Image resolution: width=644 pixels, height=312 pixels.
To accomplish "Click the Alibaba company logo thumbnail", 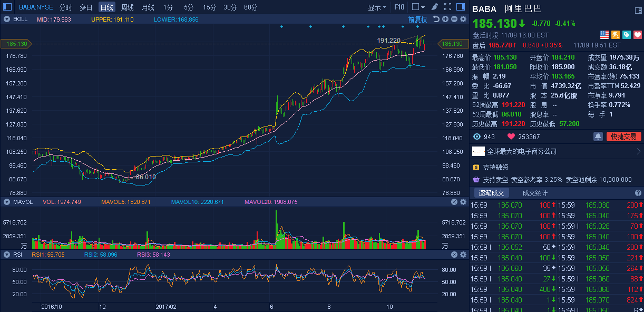I will coord(478,151).
